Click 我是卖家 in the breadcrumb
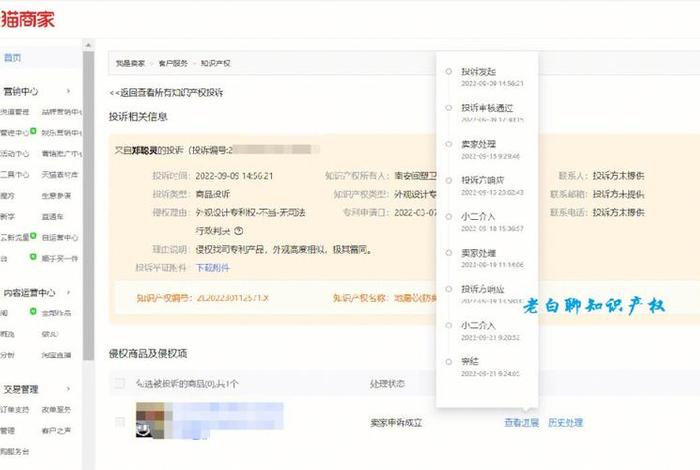 pos(130,63)
